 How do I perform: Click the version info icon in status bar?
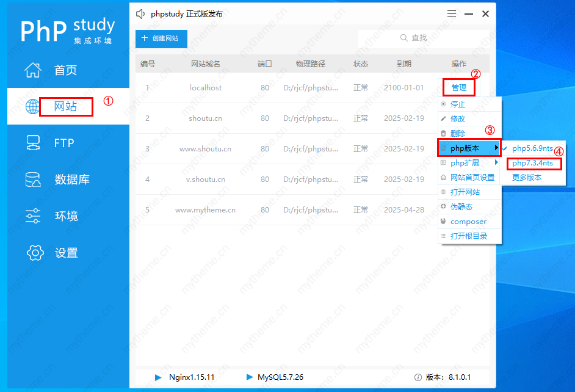(x=418, y=377)
